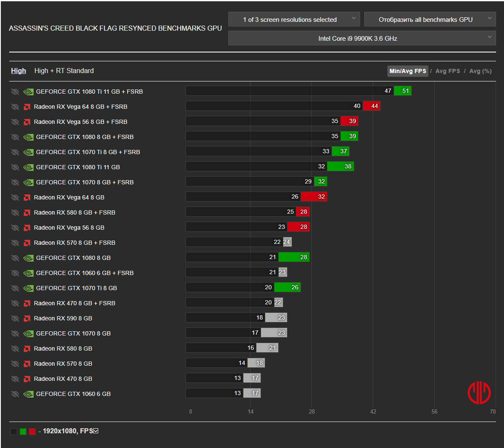This screenshot has width=504, height=448.
Task: Hide Radeon RX 580 8 GB + FSRB row
Action: (15, 212)
